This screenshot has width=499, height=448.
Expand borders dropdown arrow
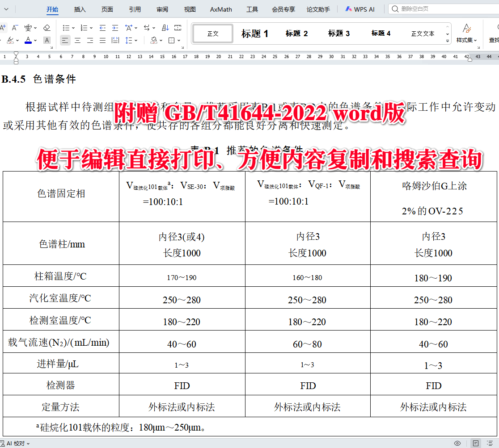click(x=179, y=40)
